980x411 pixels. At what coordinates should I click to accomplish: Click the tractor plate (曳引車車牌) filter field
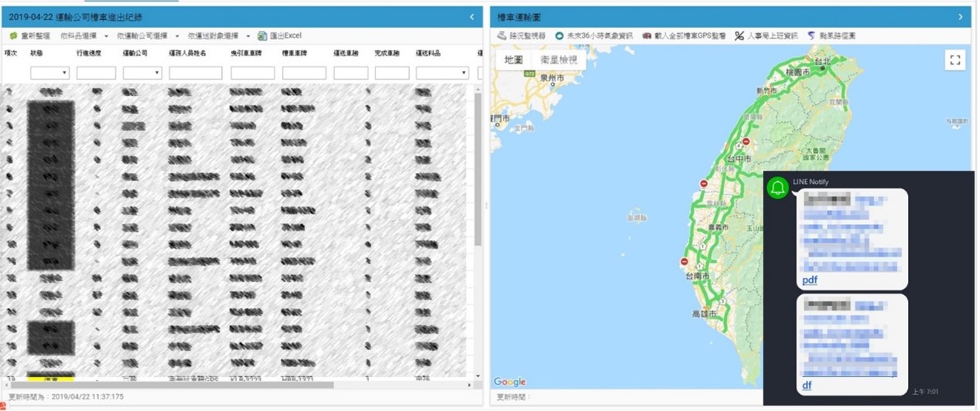click(x=252, y=73)
